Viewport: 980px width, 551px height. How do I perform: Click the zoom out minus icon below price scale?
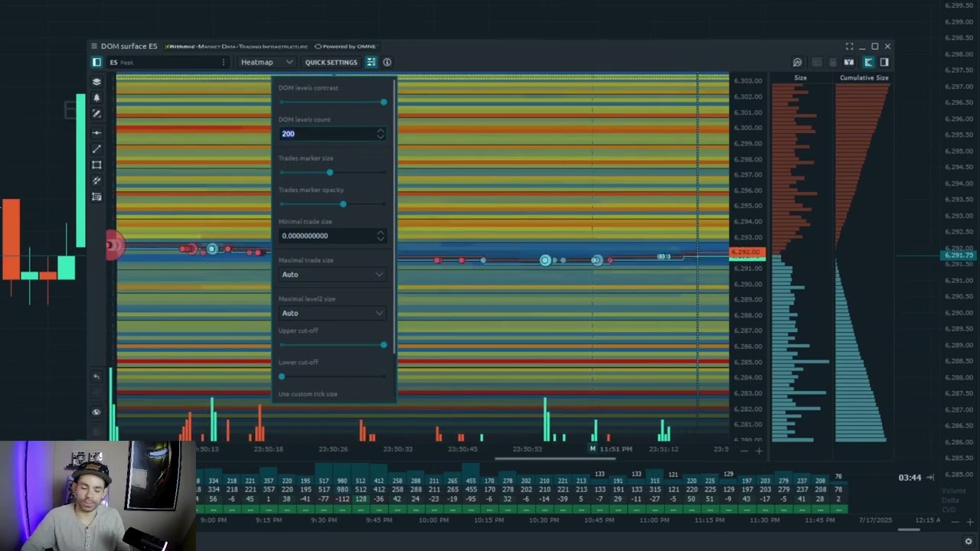(743, 451)
